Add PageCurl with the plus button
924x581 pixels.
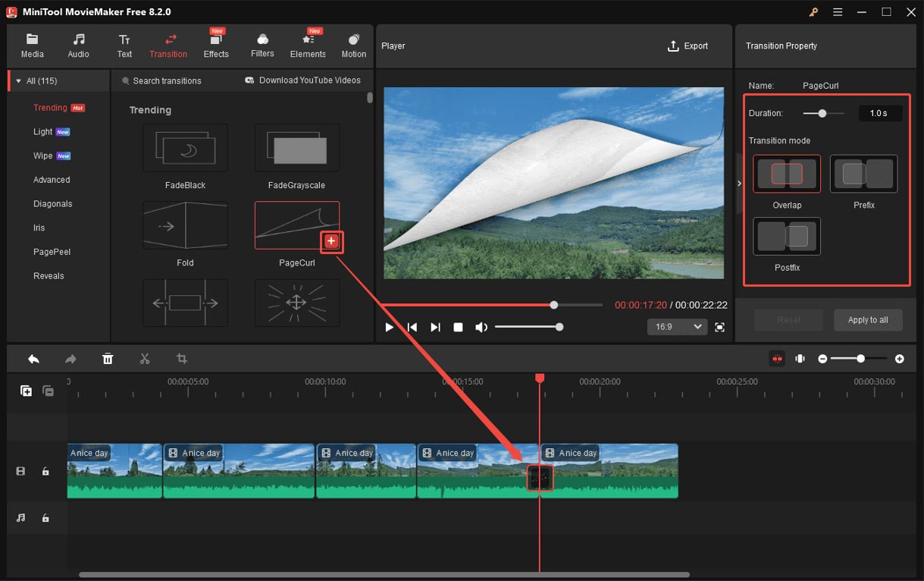[331, 241]
